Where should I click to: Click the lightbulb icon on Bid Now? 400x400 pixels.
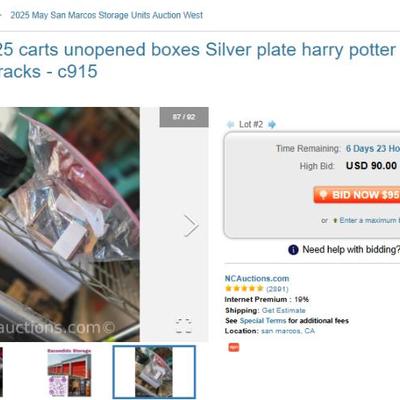point(323,194)
